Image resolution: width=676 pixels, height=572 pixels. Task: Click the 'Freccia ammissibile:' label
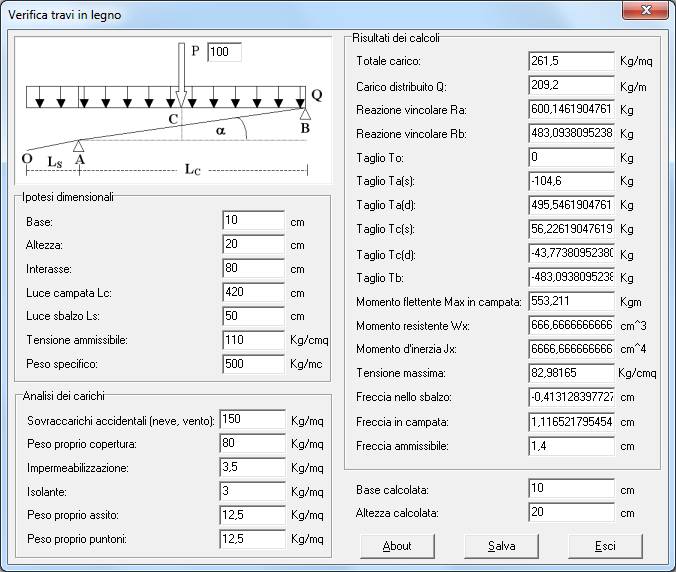pyautogui.click(x=402, y=446)
